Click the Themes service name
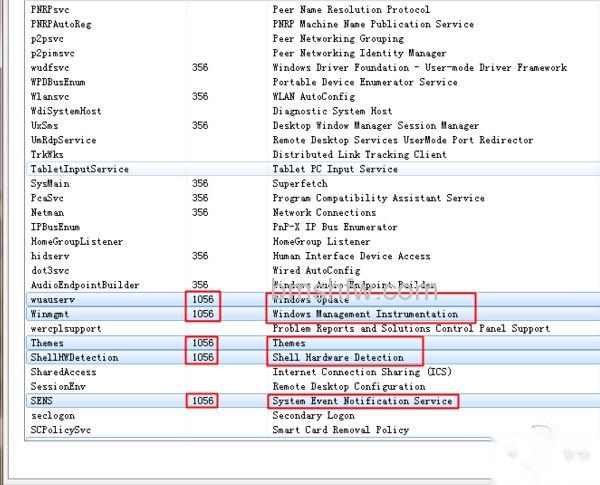The height and width of the screenshot is (485, 600). 47,343
